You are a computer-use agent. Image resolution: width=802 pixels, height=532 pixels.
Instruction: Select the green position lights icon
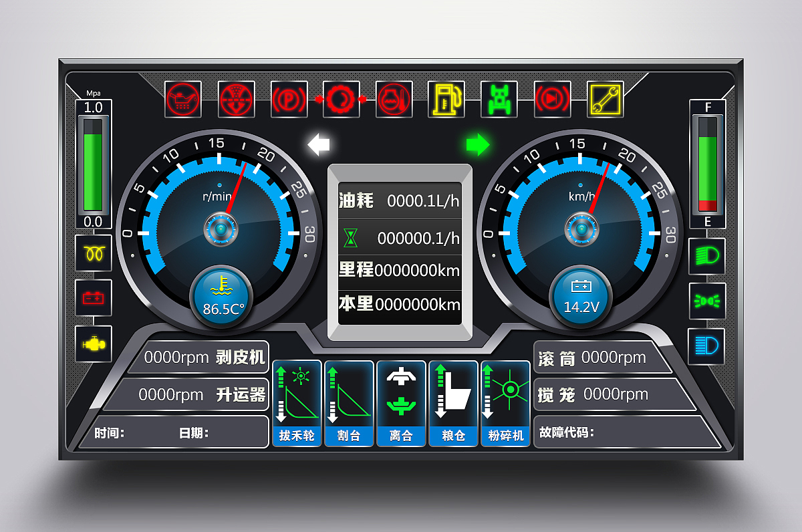[707, 301]
